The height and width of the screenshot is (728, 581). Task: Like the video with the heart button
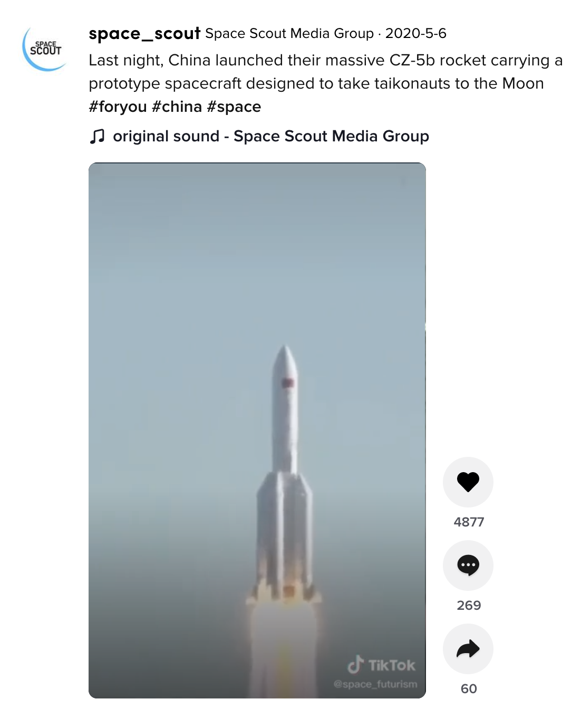[x=468, y=482]
